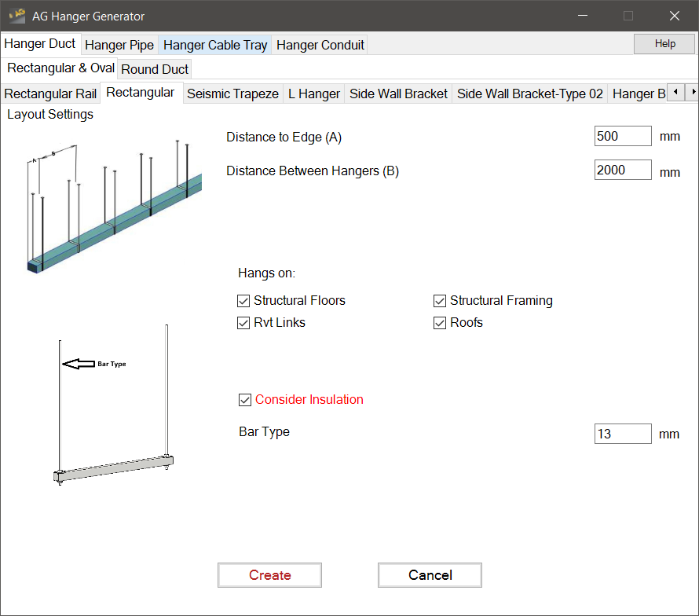Viewport: 699px width, 616px height.
Task: Toggle the Structural Floors checkbox
Action: [243, 301]
